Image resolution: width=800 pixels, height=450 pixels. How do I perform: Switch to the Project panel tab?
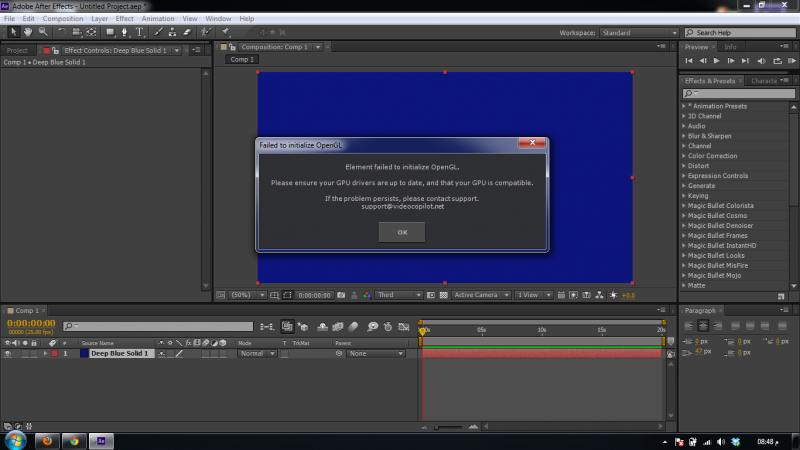17,51
